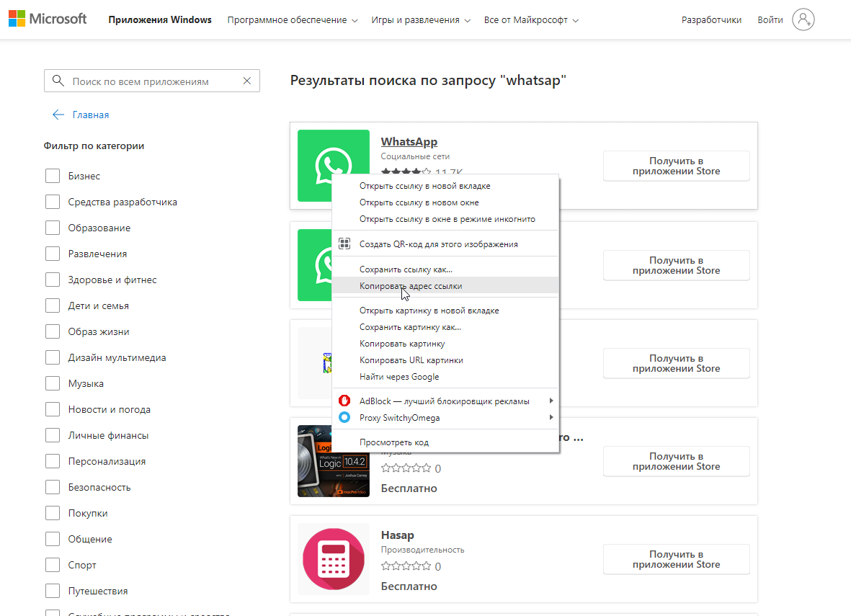Tick the Покупки checkbox
This screenshot has width=851, height=616.
tap(53, 513)
